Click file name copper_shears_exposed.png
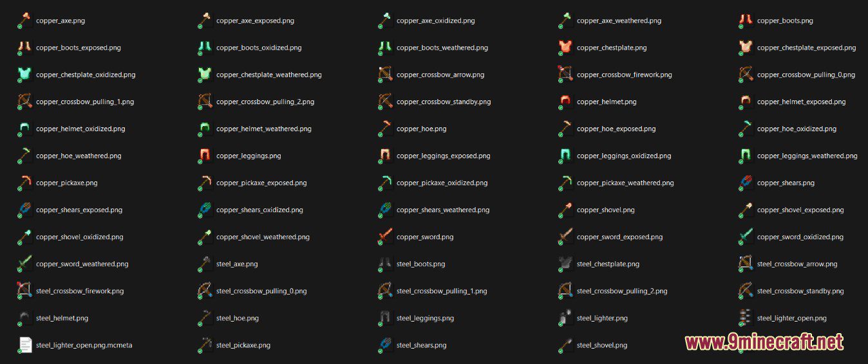 point(79,210)
